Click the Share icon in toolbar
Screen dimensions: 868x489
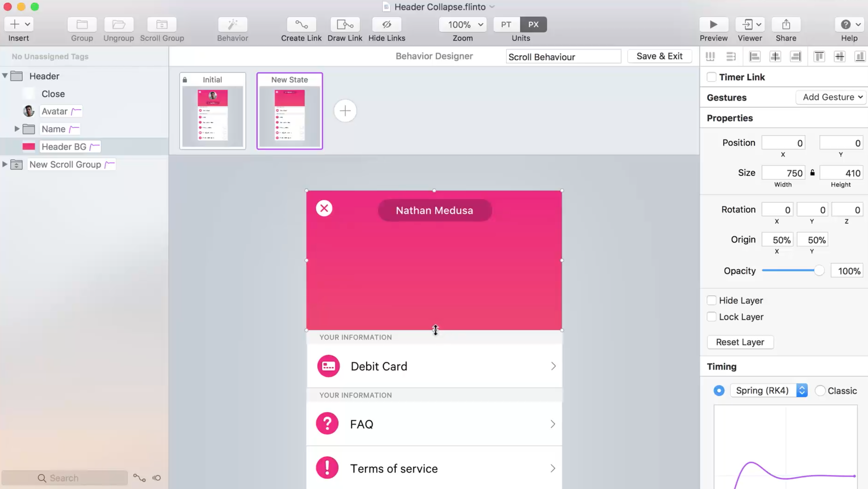point(786,25)
